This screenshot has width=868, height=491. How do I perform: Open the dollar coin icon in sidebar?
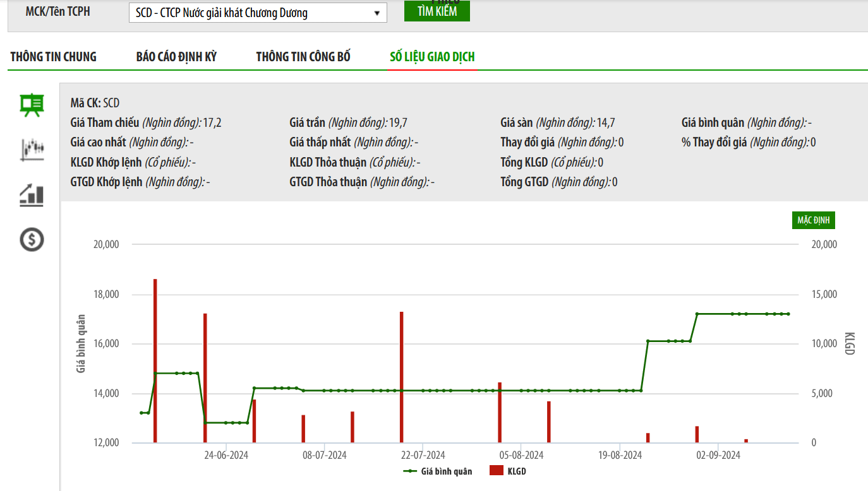pos(32,239)
